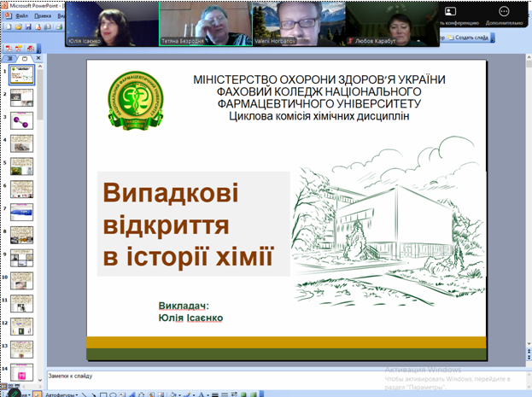The image size is (532, 397).
Task: Insert WordArt from drawing toolbar
Action: point(132,394)
